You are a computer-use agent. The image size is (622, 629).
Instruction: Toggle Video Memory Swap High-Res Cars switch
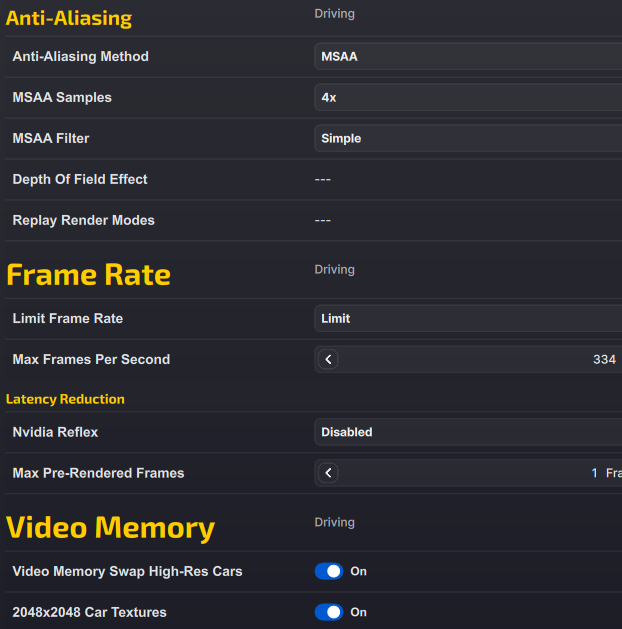pos(329,571)
